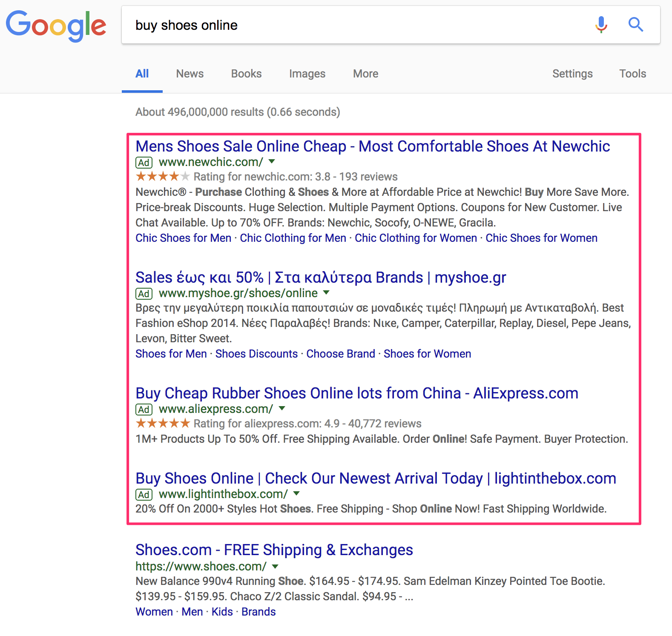The width and height of the screenshot is (672, 636).
Task: Switch to the News tab
Action: click(190, 74)
